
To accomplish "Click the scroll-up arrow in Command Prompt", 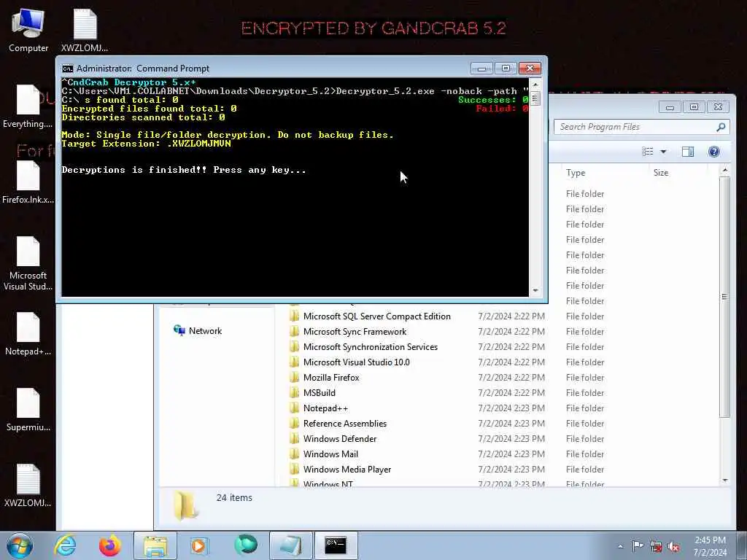I will coord(535,85).
